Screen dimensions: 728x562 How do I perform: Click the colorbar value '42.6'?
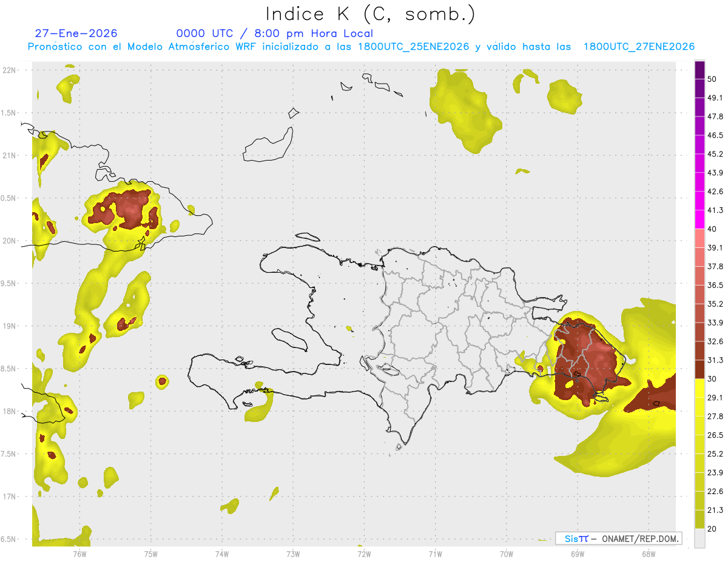tap(715, 192)
